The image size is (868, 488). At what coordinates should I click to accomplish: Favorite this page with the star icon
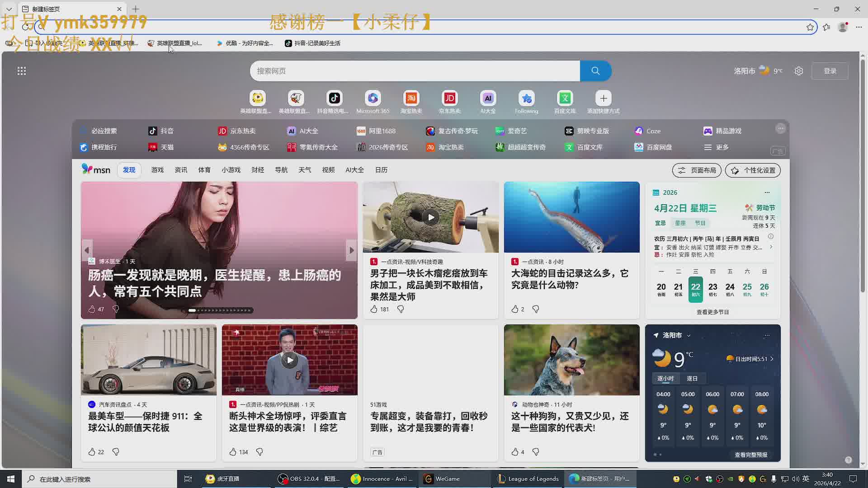810,27
